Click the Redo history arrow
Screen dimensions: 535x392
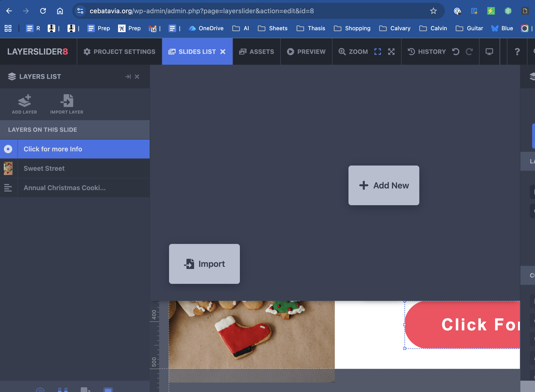pos(469,51)
